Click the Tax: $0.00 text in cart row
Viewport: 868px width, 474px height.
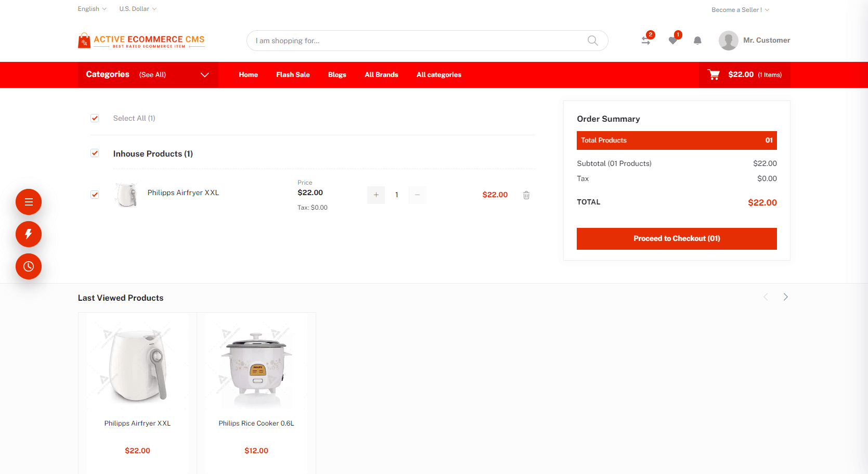313,208
